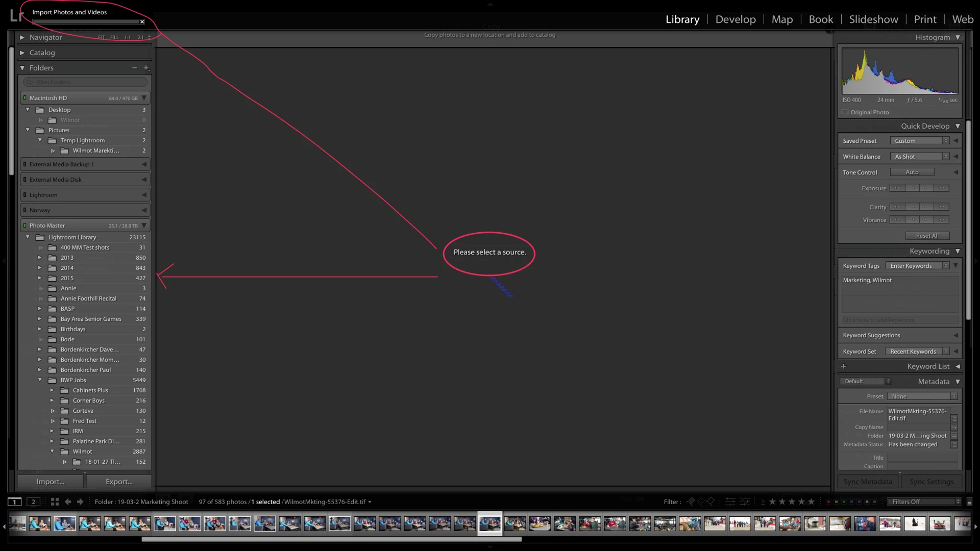Expand the 2014 folder in tree
980x551 pixels.
pos(40,268)
